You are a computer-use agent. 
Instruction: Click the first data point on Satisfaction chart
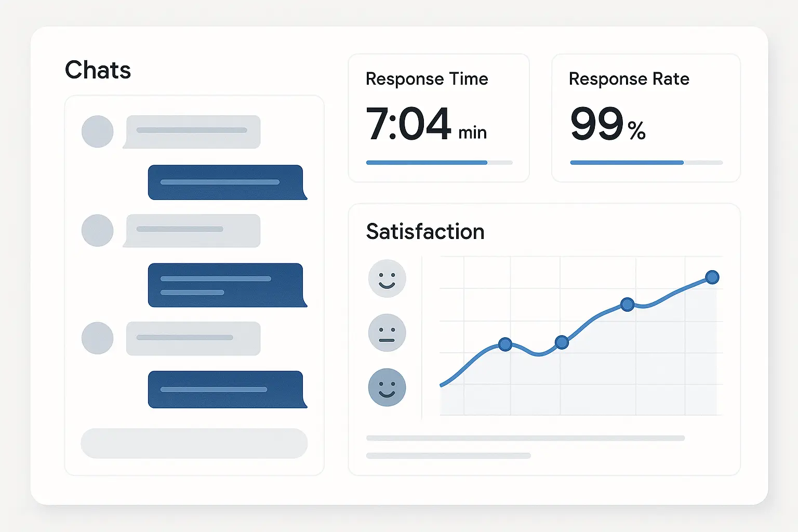click(x=505, y=344)
